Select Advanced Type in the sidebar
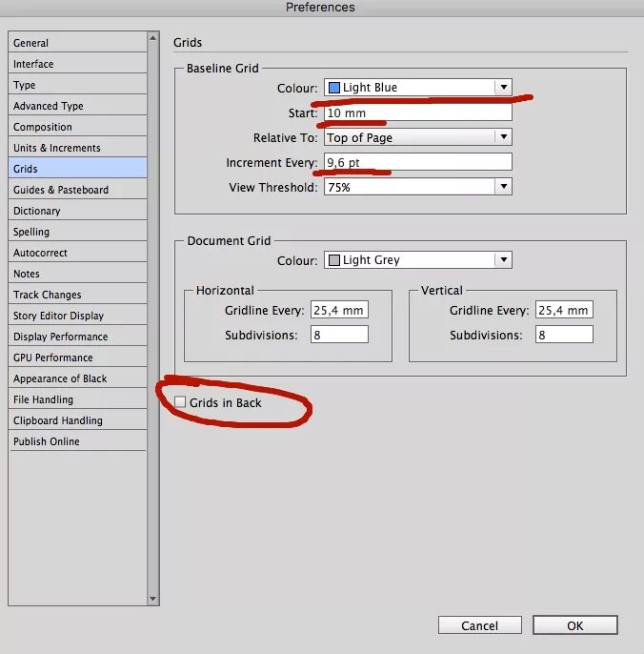644x654 pixels. [77, 106]
